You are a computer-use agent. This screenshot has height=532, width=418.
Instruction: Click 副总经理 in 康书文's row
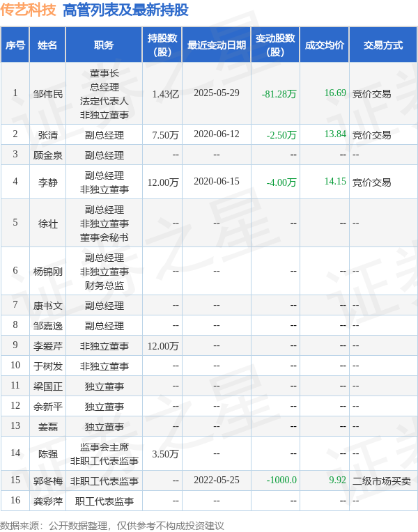pos(104,306)
